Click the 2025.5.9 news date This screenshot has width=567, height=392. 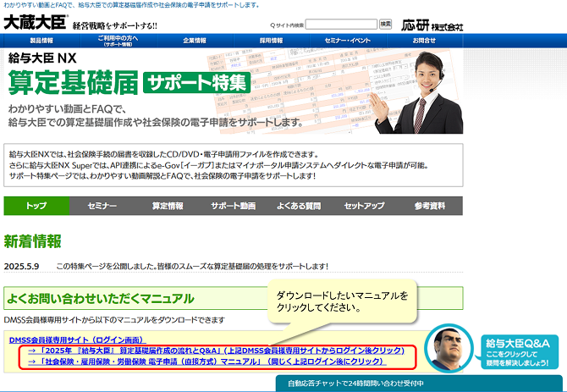pos(21,267)
